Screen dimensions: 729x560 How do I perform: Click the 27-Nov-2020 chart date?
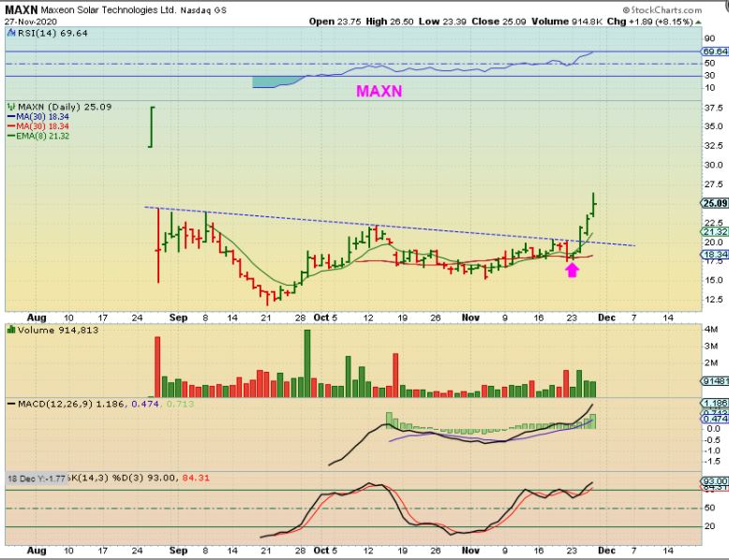[31, 22]
